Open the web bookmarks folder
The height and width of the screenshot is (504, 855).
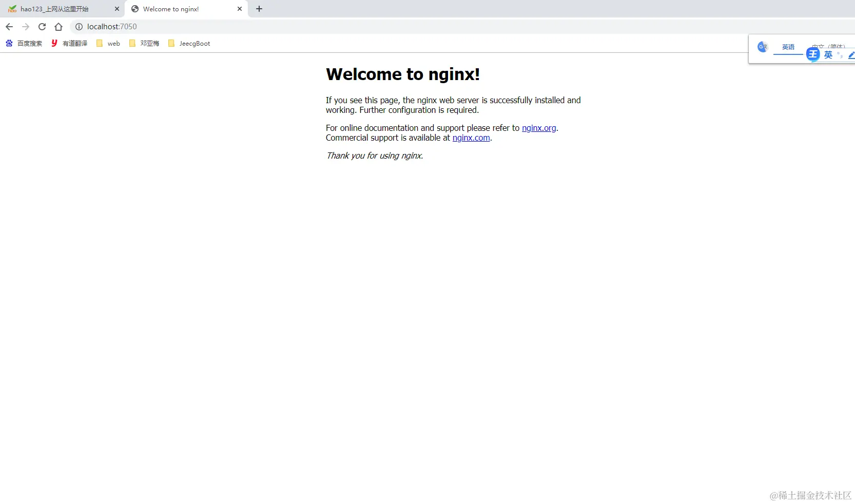pos(108,44)
